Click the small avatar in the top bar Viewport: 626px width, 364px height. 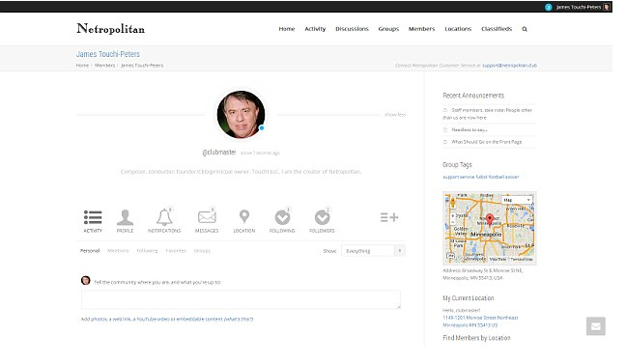(607, 7)
